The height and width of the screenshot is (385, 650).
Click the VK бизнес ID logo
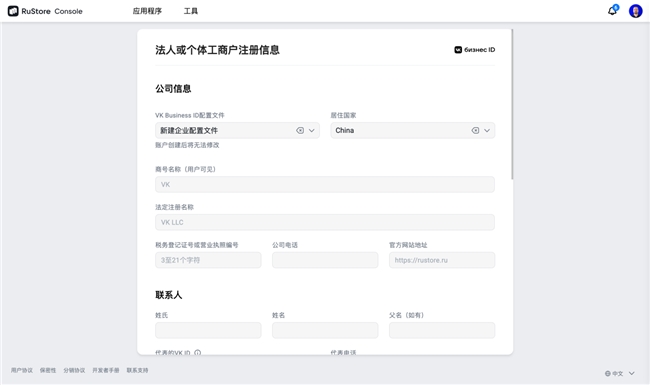(x=475, y=50)
